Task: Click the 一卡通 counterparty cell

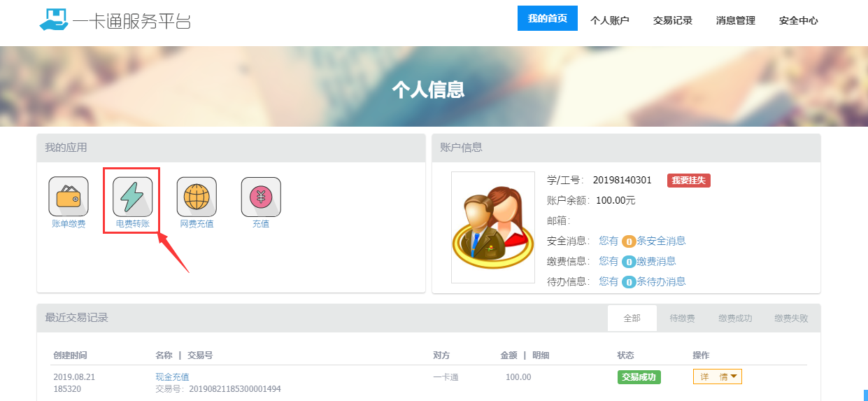Action: pos(446,377)
